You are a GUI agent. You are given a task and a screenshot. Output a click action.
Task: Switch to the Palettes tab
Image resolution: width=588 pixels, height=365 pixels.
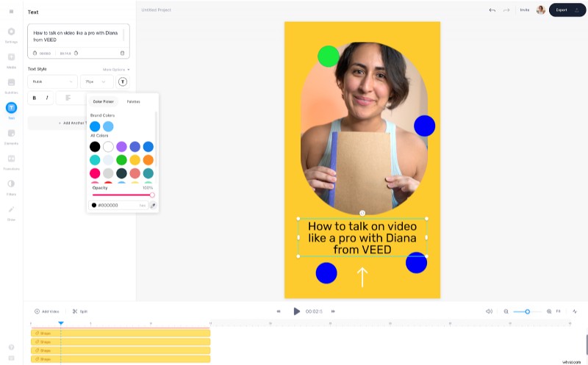133,101
